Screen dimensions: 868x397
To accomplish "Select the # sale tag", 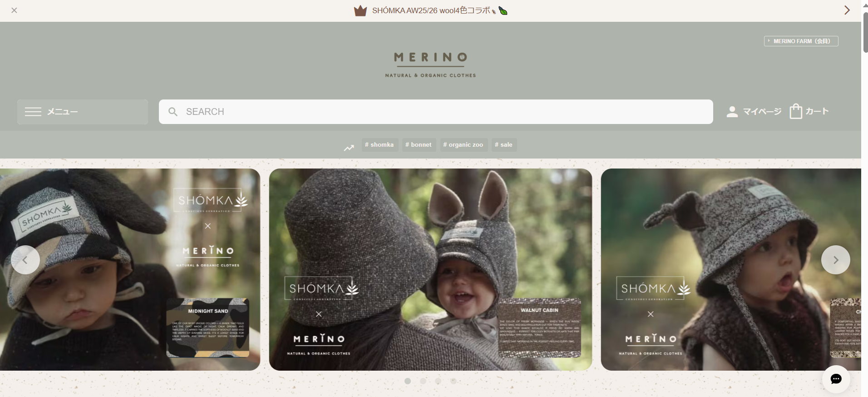I will 503,145.
